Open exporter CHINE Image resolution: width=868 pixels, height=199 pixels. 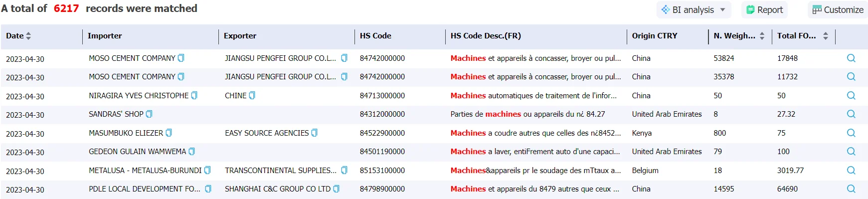point(236,96)
